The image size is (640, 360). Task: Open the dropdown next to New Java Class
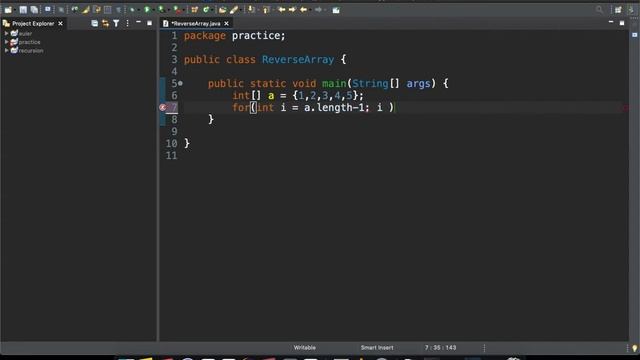211,10
